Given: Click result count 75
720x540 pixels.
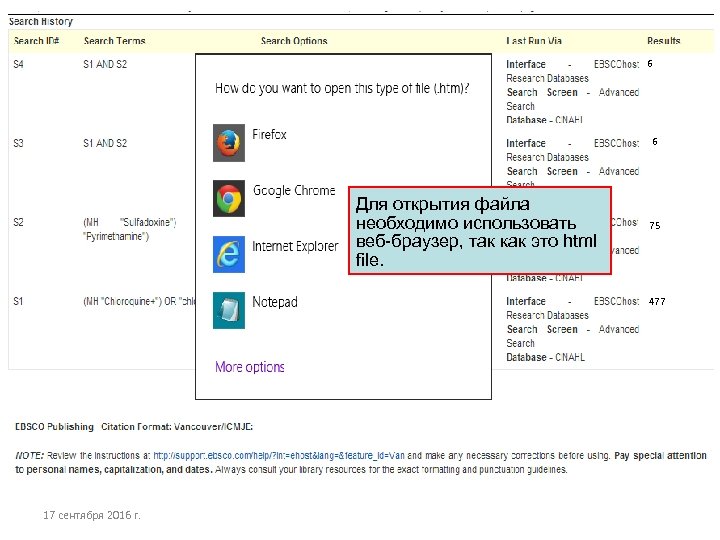Looking at the screenshot, I should tap(655, 225).
